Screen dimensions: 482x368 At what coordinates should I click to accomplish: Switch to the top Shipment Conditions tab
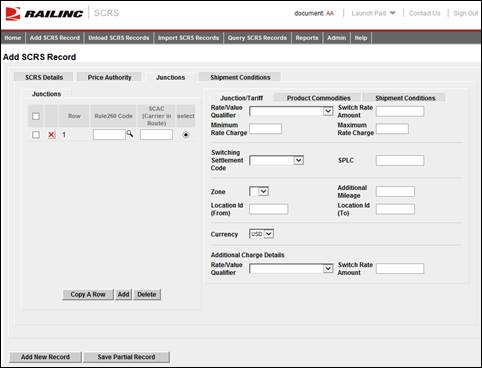pos(240,77)
